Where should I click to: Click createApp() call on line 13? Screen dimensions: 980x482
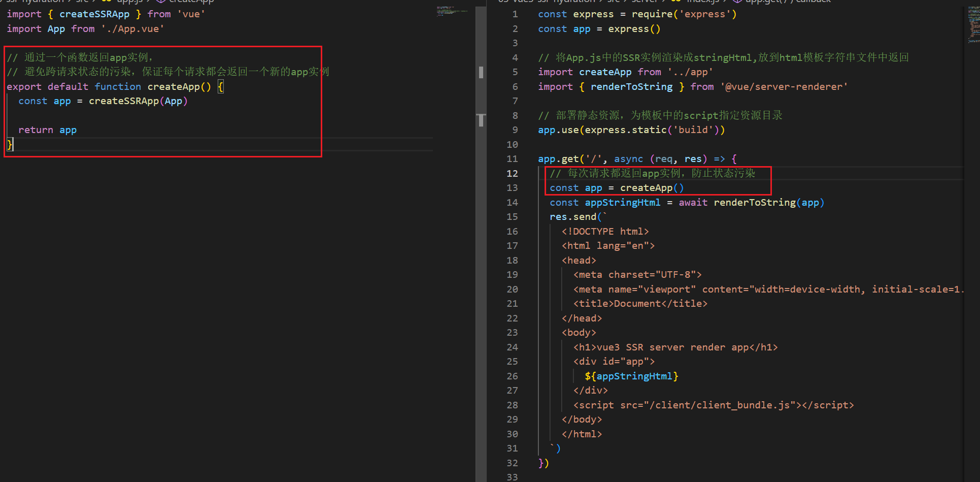point(652,188)
